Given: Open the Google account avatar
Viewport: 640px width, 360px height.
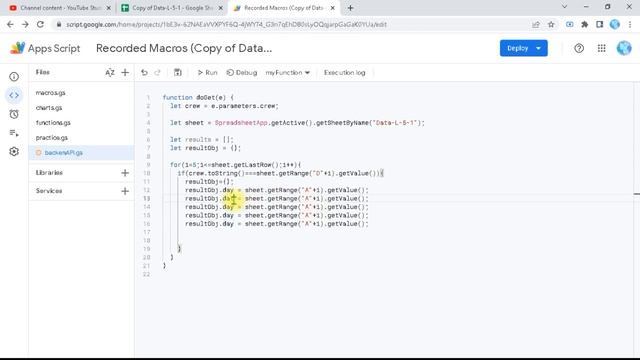Looking at the screenshot, I should coord(624,48).
